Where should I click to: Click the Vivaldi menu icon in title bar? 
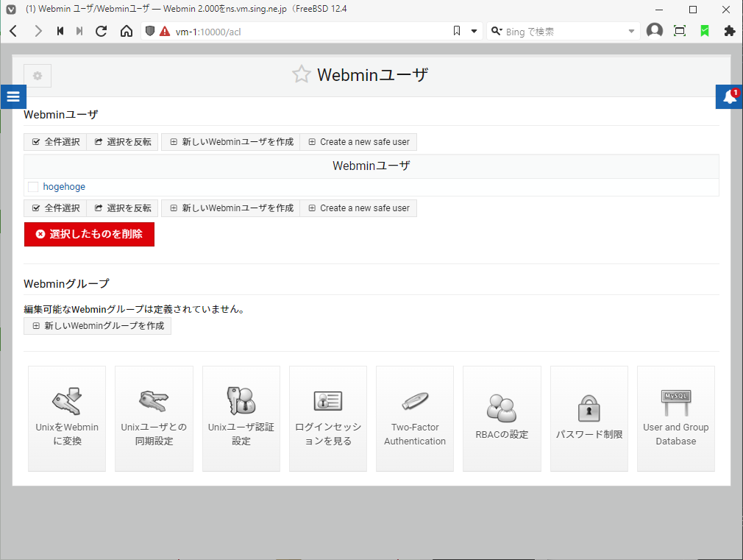11,9
